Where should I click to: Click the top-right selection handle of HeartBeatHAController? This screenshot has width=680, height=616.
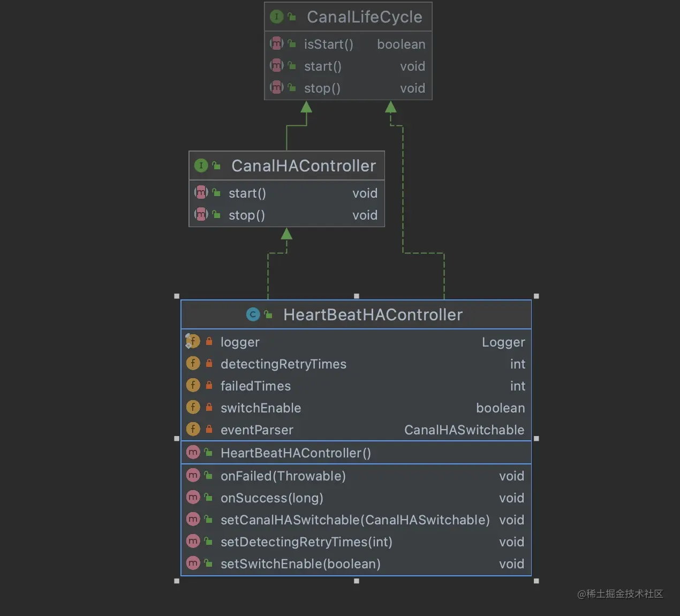[x=537, y=296]
